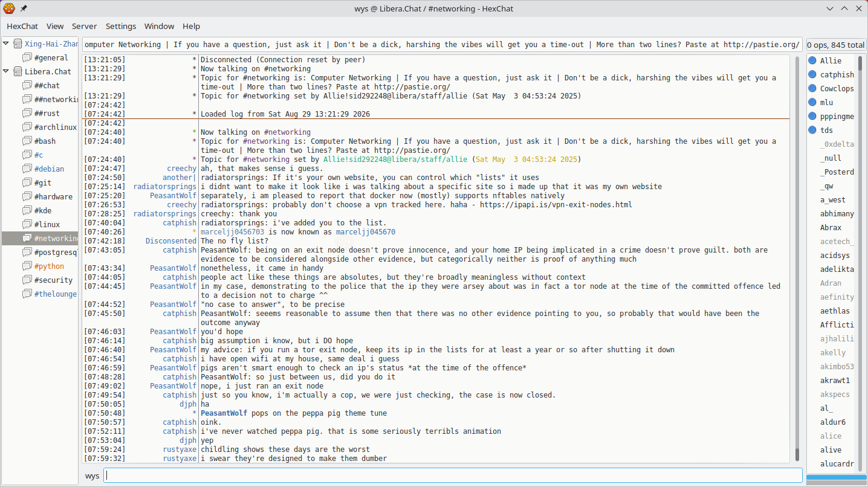Click the wys nickname button
The image size is (868, 487).
coord(92,476)
